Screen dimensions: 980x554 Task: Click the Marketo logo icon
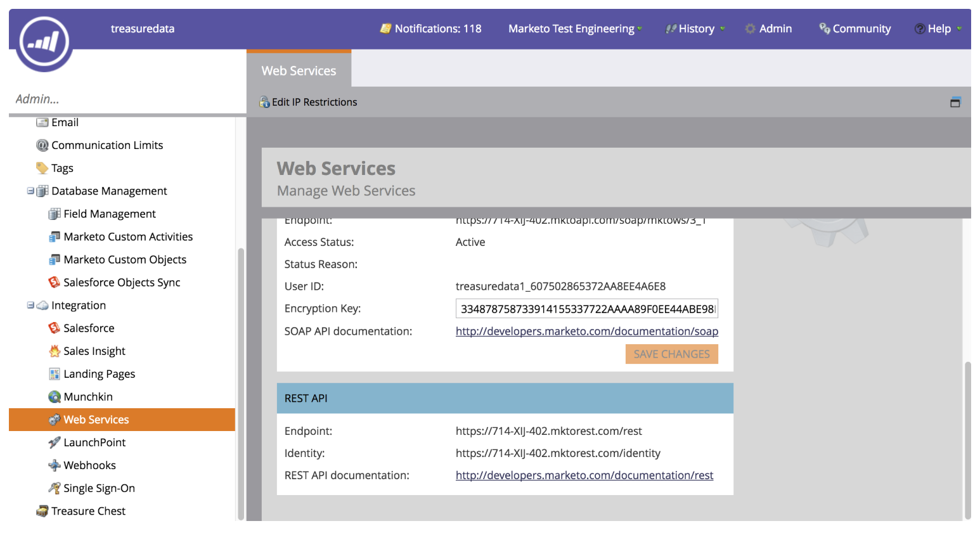44,42
